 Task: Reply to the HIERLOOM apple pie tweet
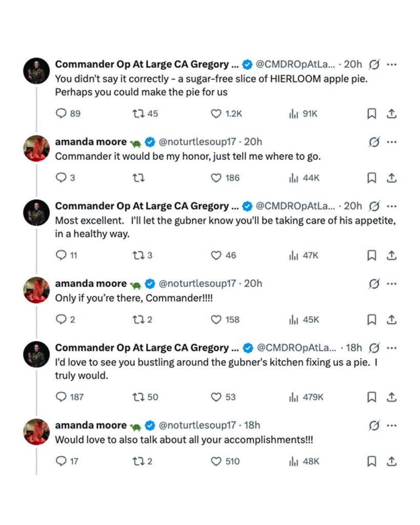61,114
